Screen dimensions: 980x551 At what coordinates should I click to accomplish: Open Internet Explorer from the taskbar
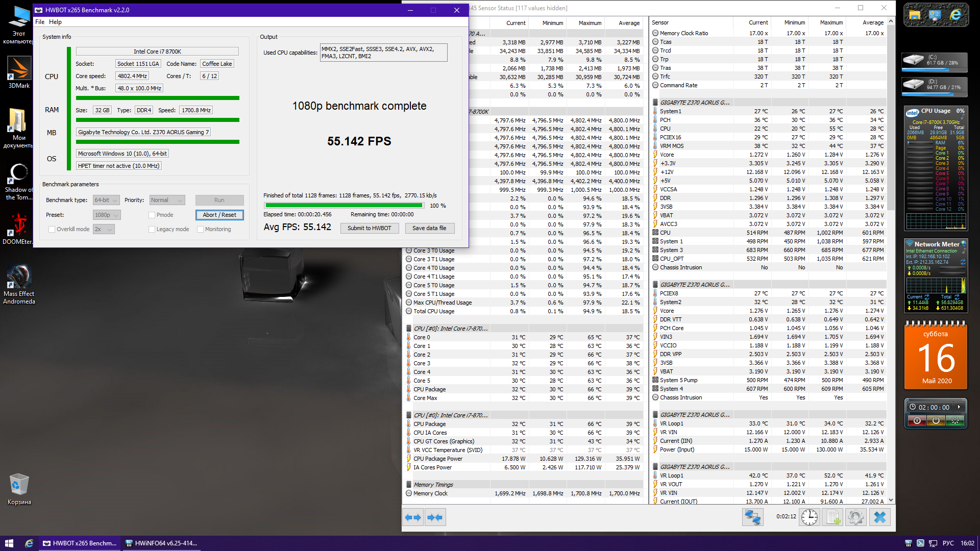pyautogui.click(x=29, y=543)
